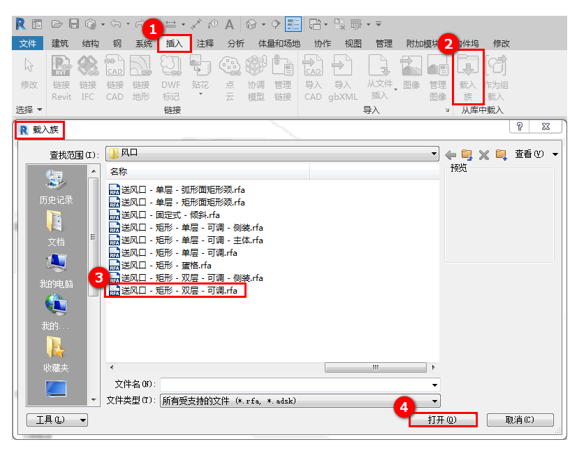Expand the 工具 tools dropdown button
The image size is (576, 456).
point(57,420)
